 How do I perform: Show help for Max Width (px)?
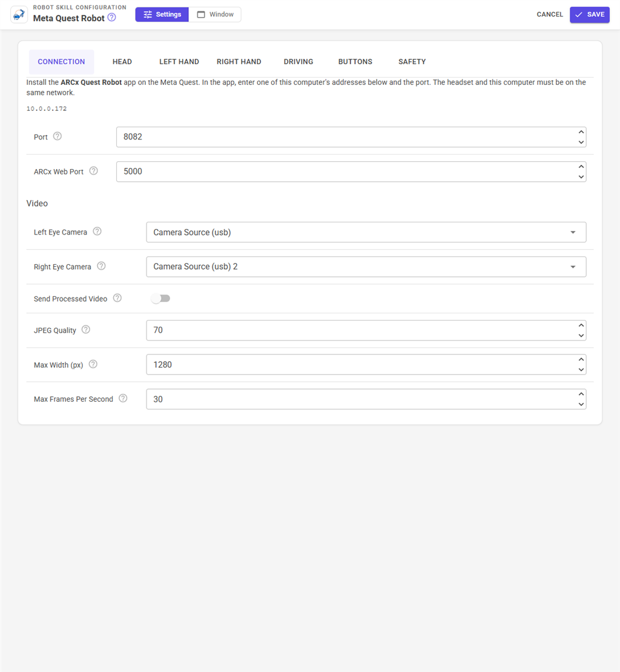click(93, 364)
